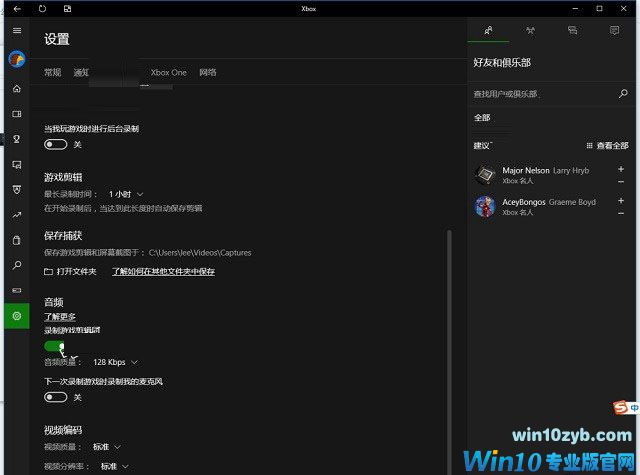
Task: Turn off record audio with game clips
Action: [54, 346]
